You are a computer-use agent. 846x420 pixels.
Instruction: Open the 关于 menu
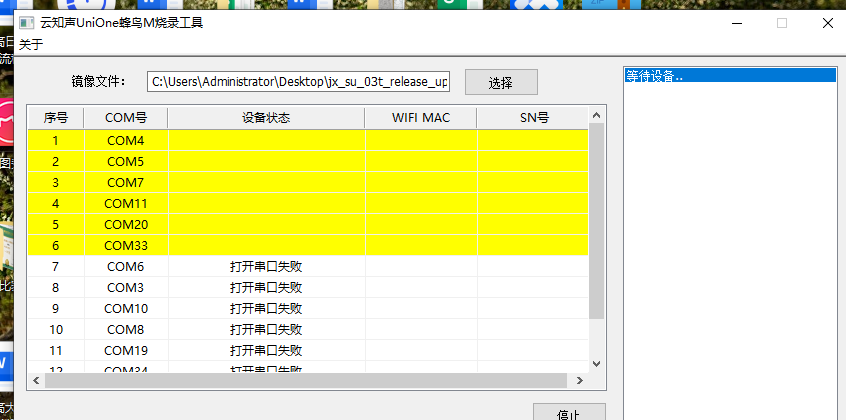coord(31,45)
